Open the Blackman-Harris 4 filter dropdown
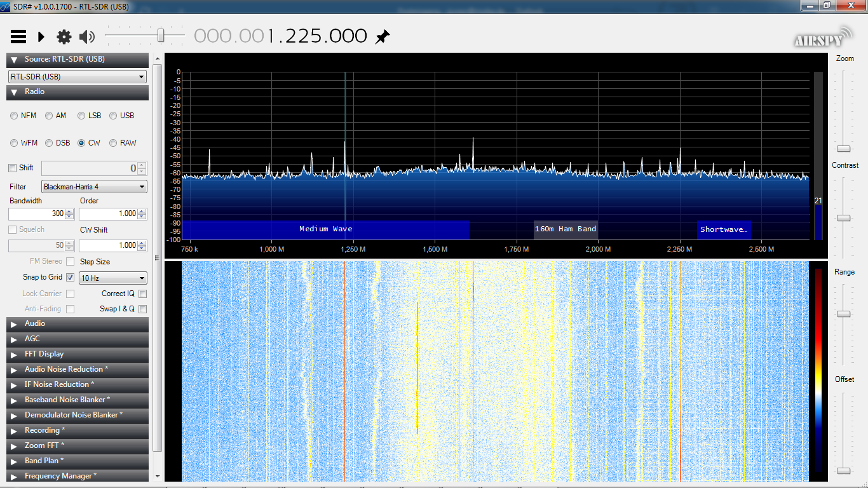The width and height of the screenshot is (868, 488). pos(94,187)
